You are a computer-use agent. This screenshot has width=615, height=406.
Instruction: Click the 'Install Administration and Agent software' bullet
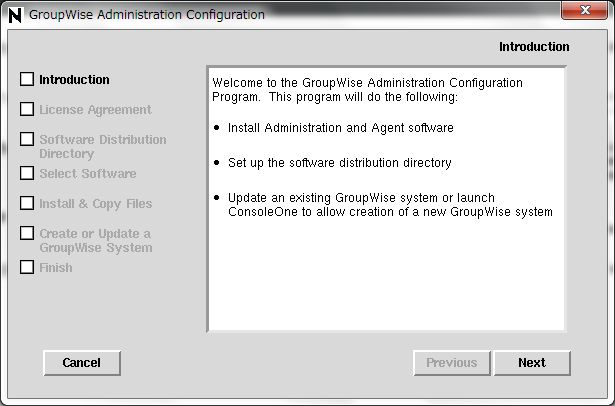(x=340, y=128)
